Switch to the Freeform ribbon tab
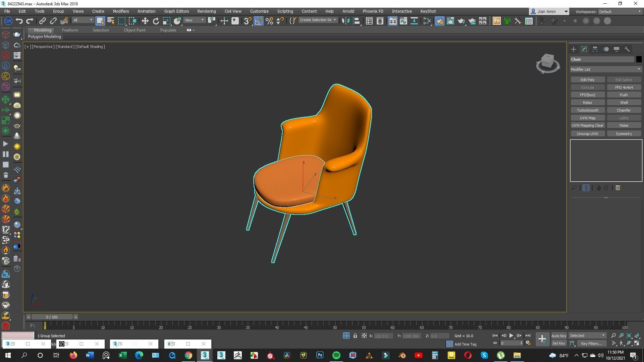The image size is (644, 362). point(70,30)
